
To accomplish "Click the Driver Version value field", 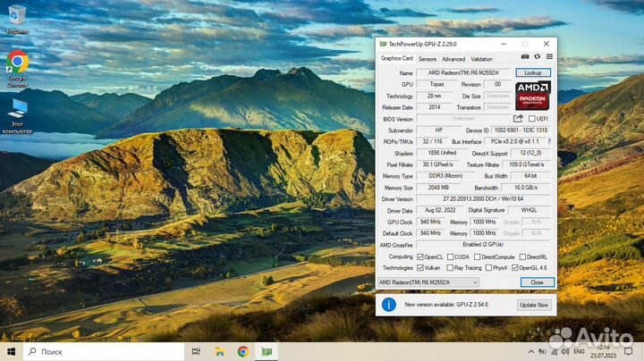I will point(483,198).
